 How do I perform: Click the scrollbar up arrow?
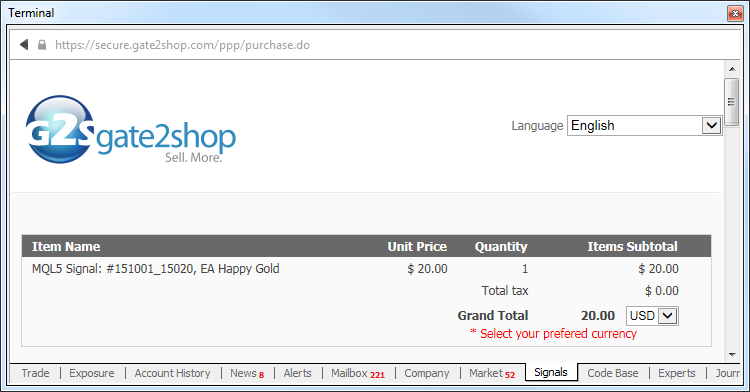[x=732, y=69]
